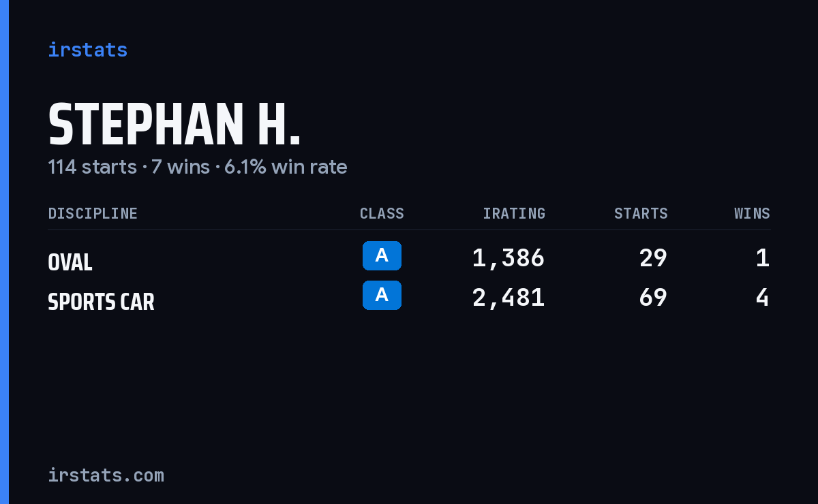
Task: Select the SPORTS CAR discipline row label
Action: [101, 302]
